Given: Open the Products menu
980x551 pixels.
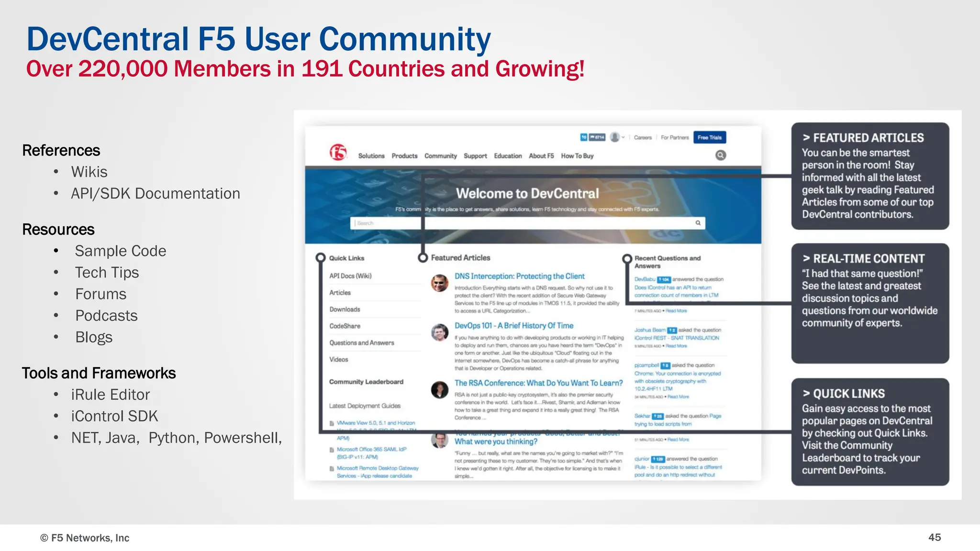Looking at the screenshot, I should tap(404, 156).
